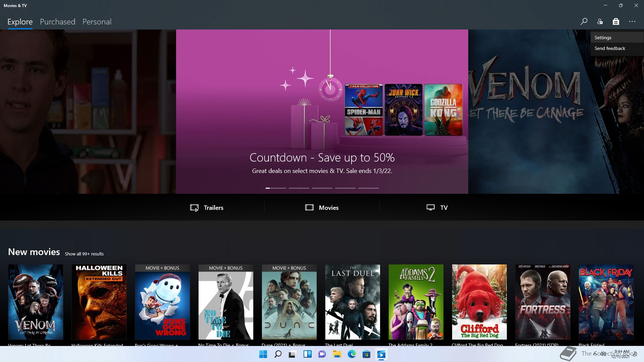Open File Explorer from the taskbar
The width and height of the screenshot is (644, 362).
337,354
